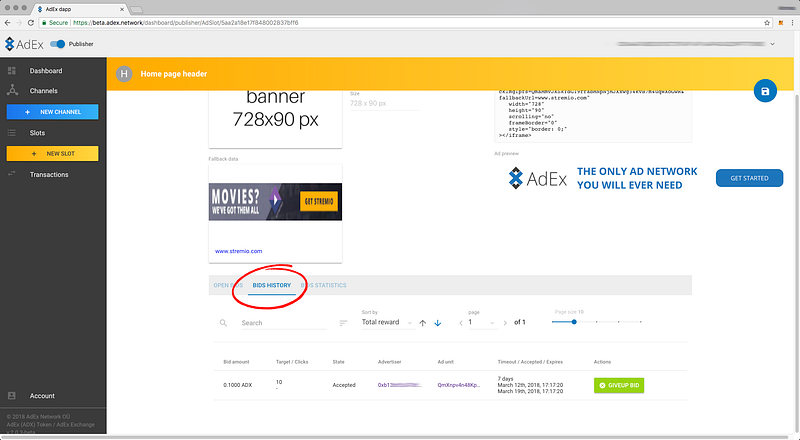The height and width of the screenshot is (440, 800).
Task: Click the 0.1000 ADX bid amount cell
Action: 238,385
